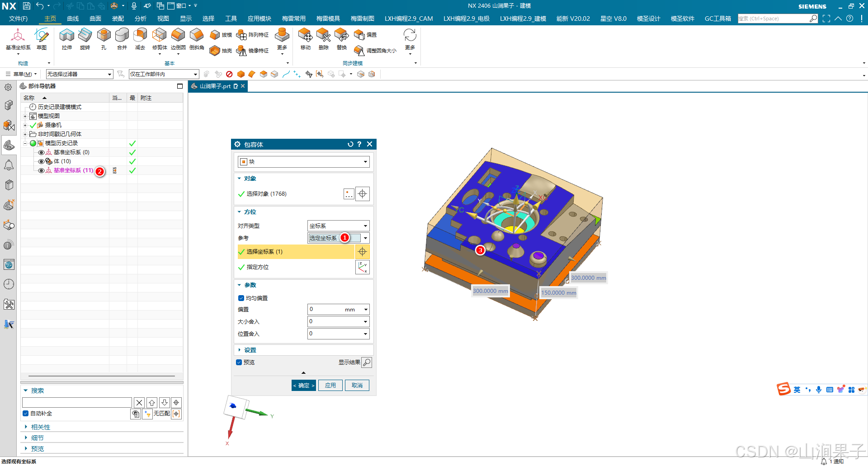Image resolution: width=868 pixels, height=466 pixels.
Task: Switch to the 曲线 ribbon tab
Action: tap(73, 19)
